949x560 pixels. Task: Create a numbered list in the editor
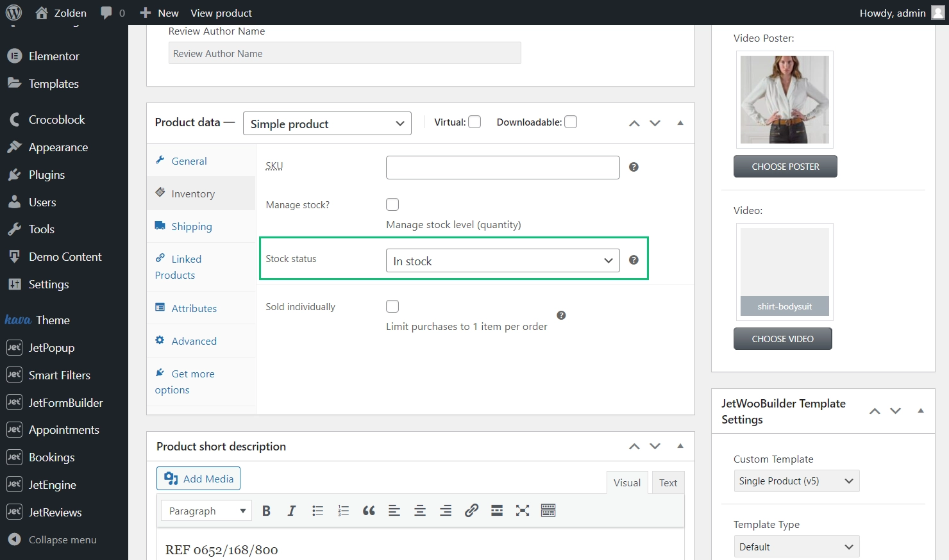click(343, 511)
